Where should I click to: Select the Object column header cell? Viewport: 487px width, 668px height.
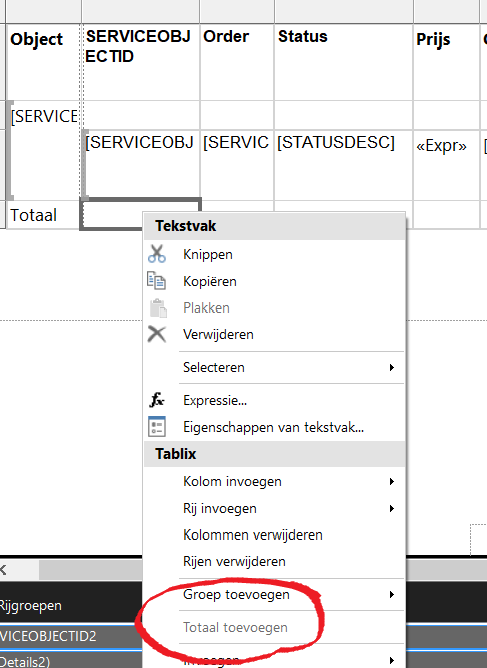pos(43,62)
